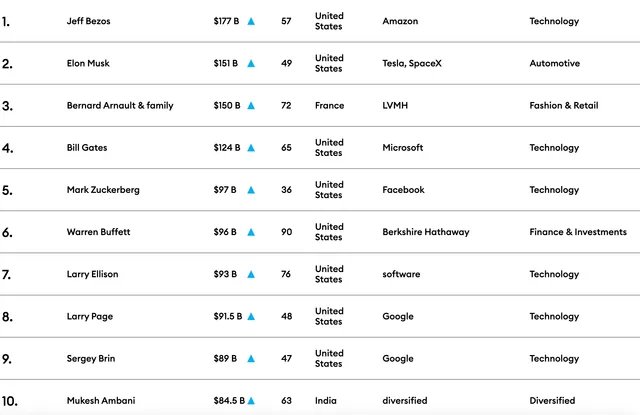
Task: Open Jeff Bezos profile link
Action: [89, 21]
